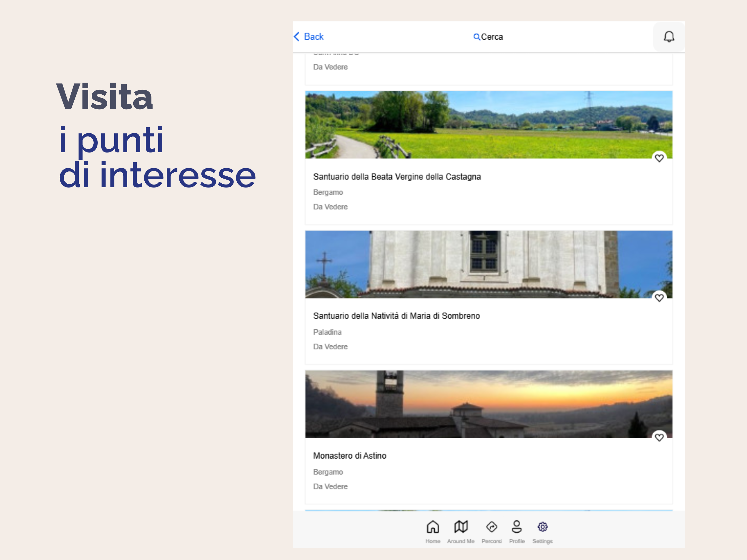This screenshot has height=560, width=747.
Task: Open the church facade photo of Sombreno
Action: pos(489,264)
